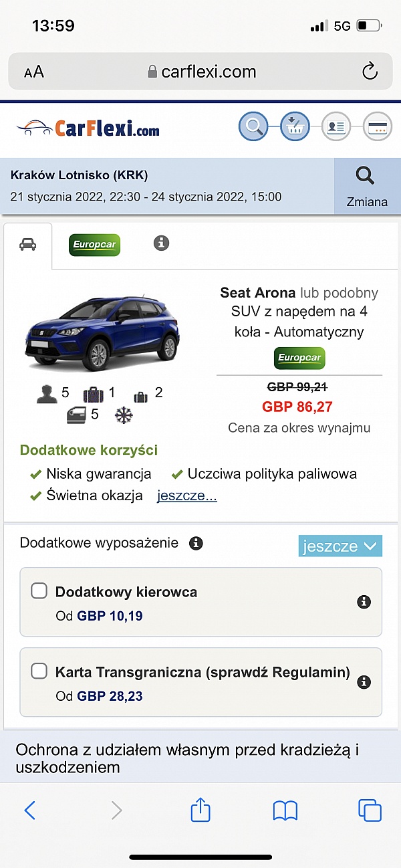The image size is (401, 868).
Task: Open Safari share sheet icon
Action: coord(200,810)
